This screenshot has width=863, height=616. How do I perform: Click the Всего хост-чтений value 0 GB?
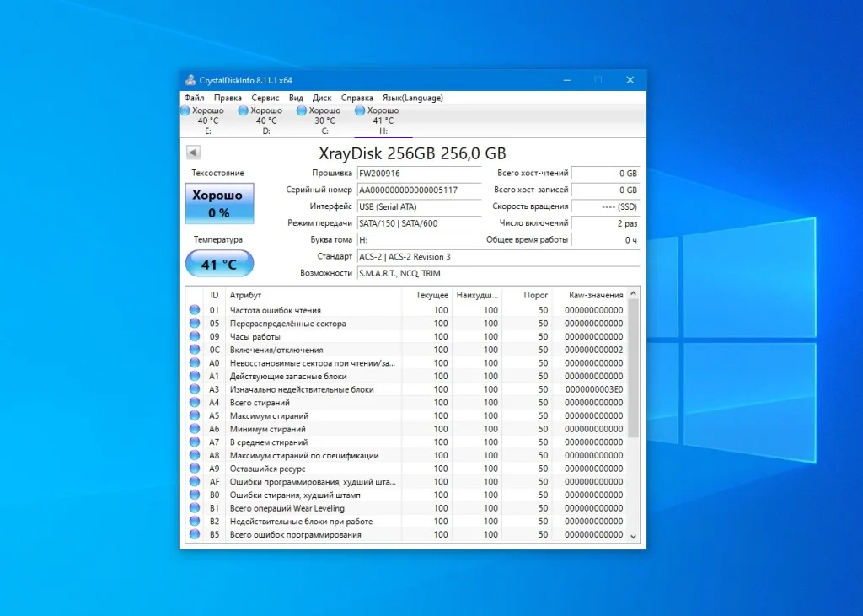pos(605,174)
